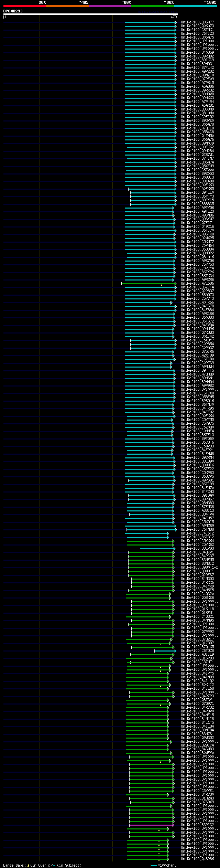
Task: Click the short cyan alignment bar for C6TDZ8
Action: coord(165,651)
